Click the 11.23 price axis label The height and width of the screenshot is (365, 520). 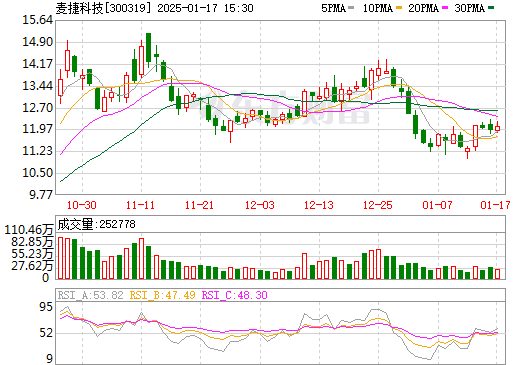pyautogui.click(x=37, y=151)
